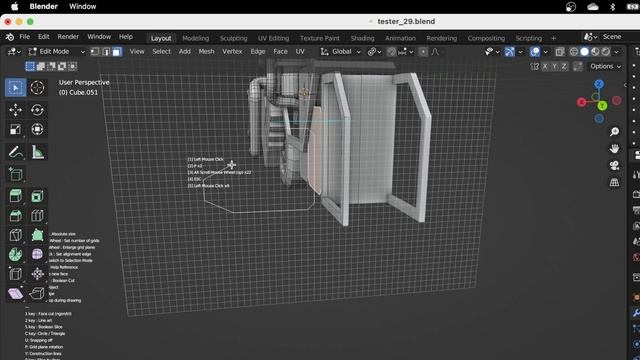
Task: Select the Select Box tool
Action: coord(16,88)
